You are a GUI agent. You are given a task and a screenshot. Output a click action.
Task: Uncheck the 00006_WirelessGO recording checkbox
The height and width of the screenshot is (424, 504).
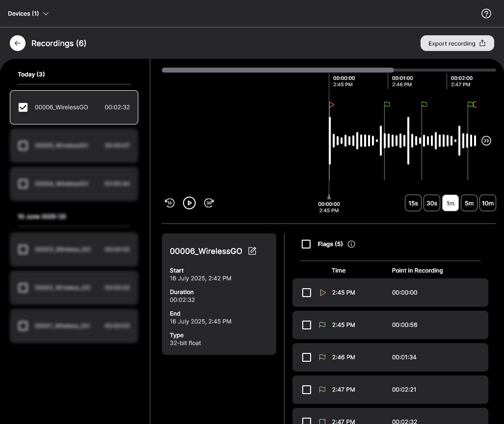(23, 107)
